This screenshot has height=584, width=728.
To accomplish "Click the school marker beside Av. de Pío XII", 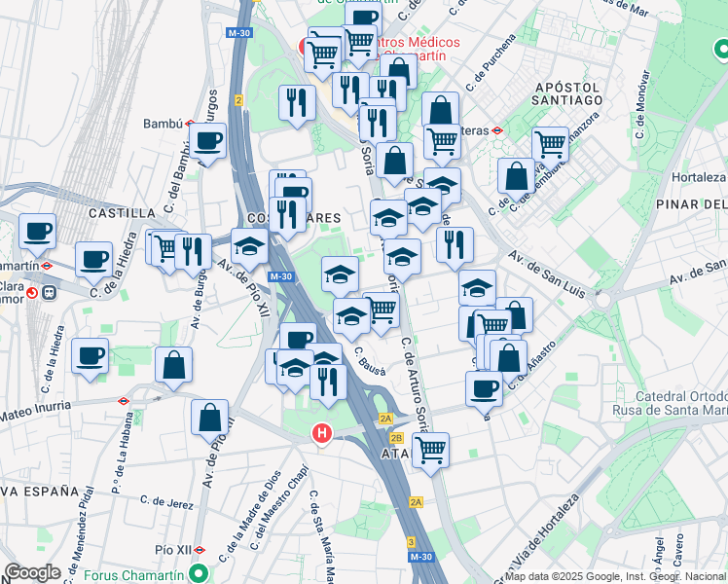I will (x=250, y=248).
